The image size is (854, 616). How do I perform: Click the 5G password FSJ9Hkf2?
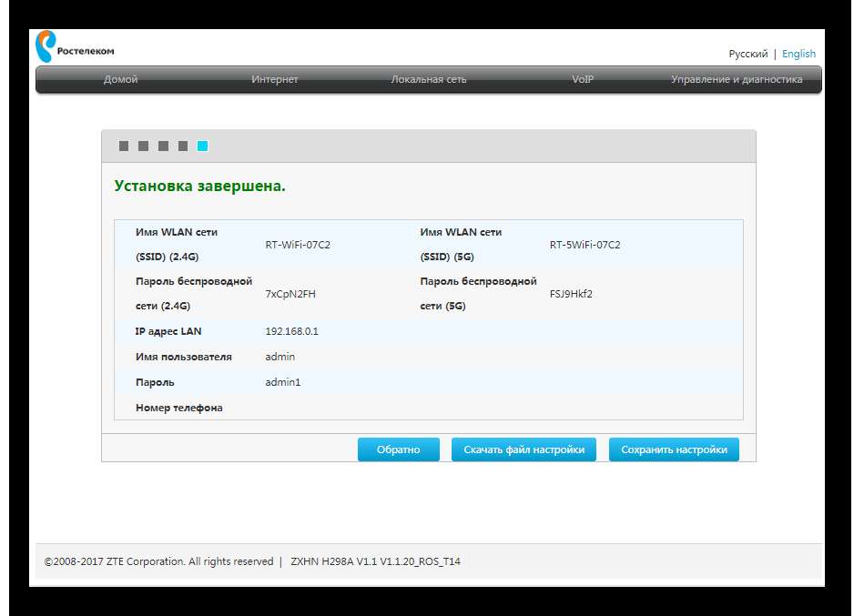tap(571, 294)
